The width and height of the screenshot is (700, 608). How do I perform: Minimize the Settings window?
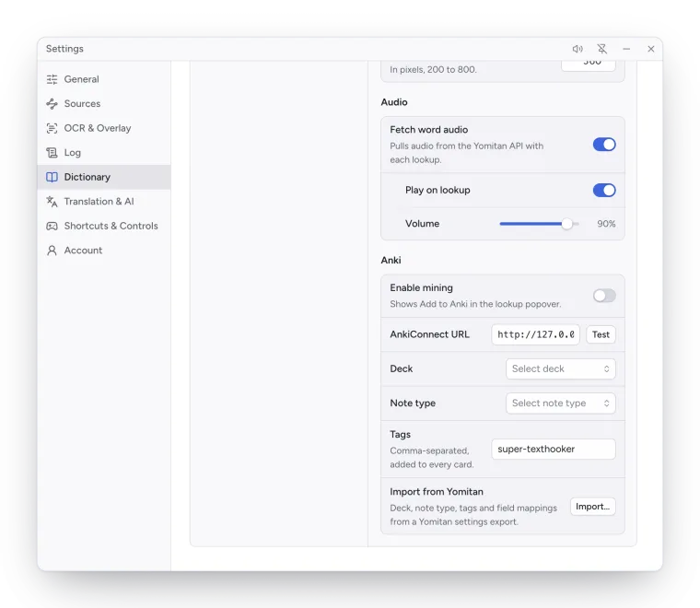click(x=626, y=49)
